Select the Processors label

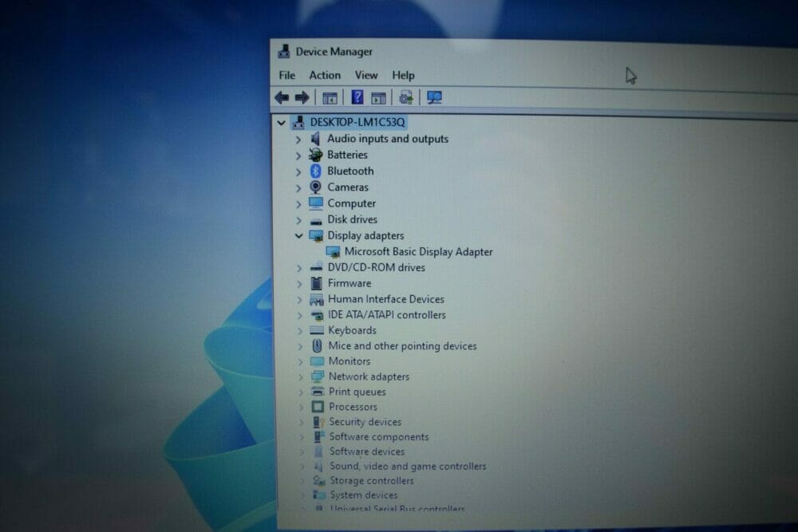coord(353,407)
